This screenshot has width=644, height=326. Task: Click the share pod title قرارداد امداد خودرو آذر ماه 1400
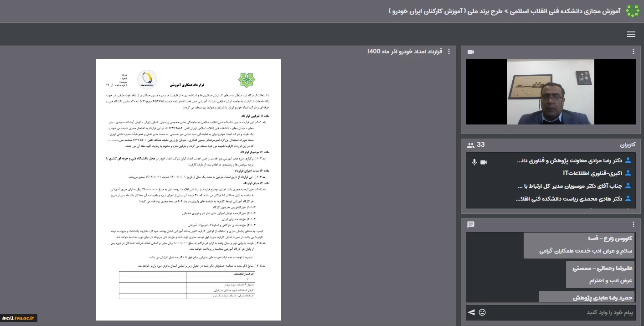tap(404, 52)
